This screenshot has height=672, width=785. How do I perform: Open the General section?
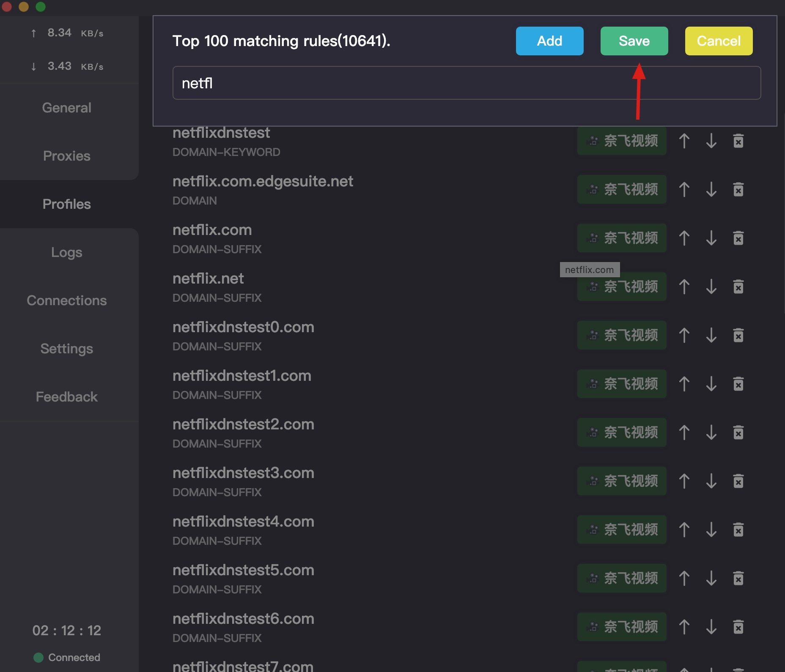[x=67, y=108]
